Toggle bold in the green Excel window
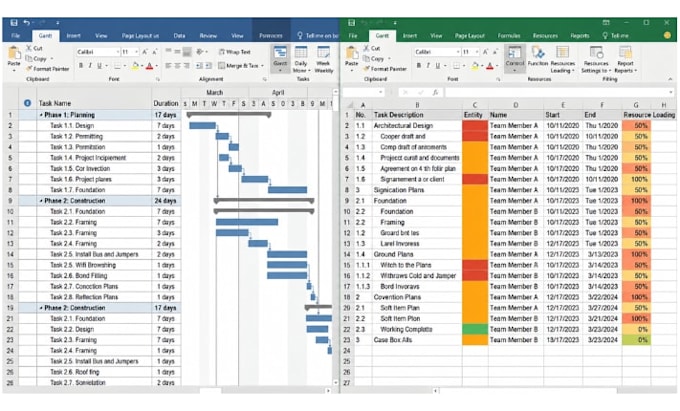Viewport: 680px width, 411px height. [x=418, y=65]
